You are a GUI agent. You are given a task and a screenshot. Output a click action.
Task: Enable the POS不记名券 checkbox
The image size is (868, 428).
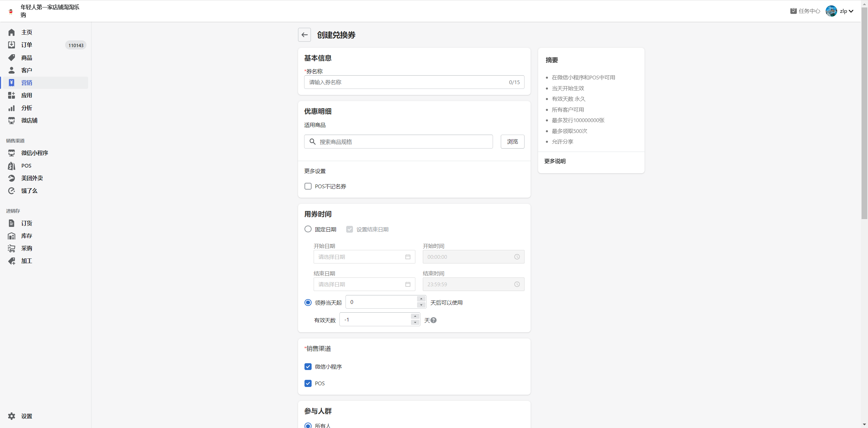point(308,186)
